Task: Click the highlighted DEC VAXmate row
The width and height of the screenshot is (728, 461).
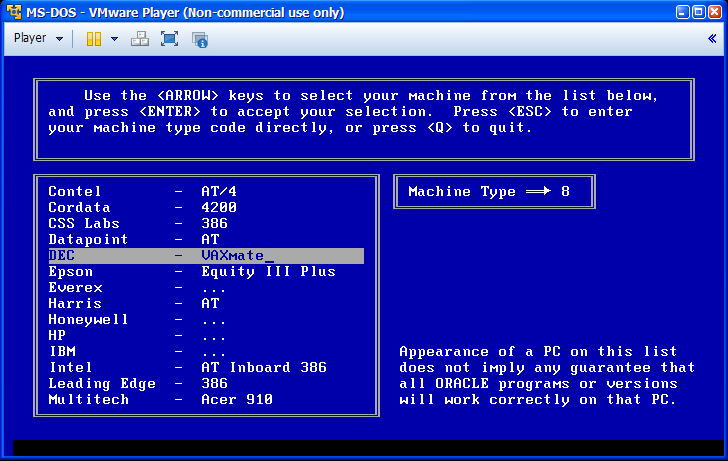Action: tap(206, 255)
